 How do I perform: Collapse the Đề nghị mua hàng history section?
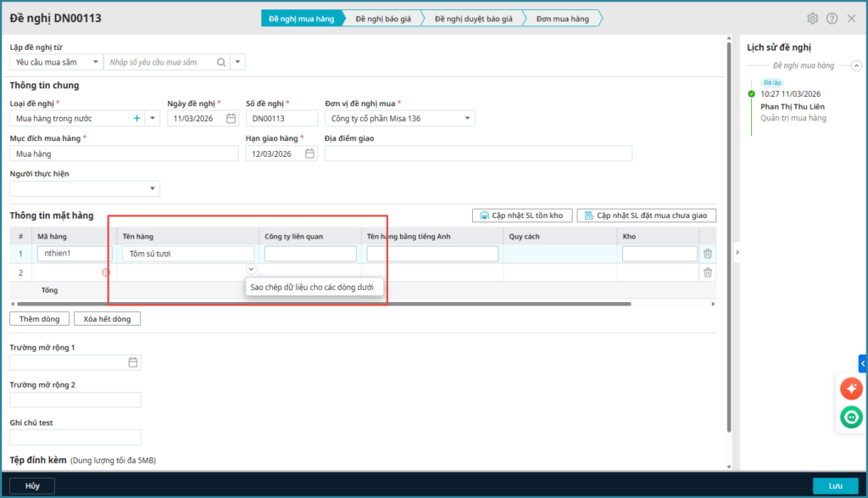pyautogui.click(x=855, y=65)
